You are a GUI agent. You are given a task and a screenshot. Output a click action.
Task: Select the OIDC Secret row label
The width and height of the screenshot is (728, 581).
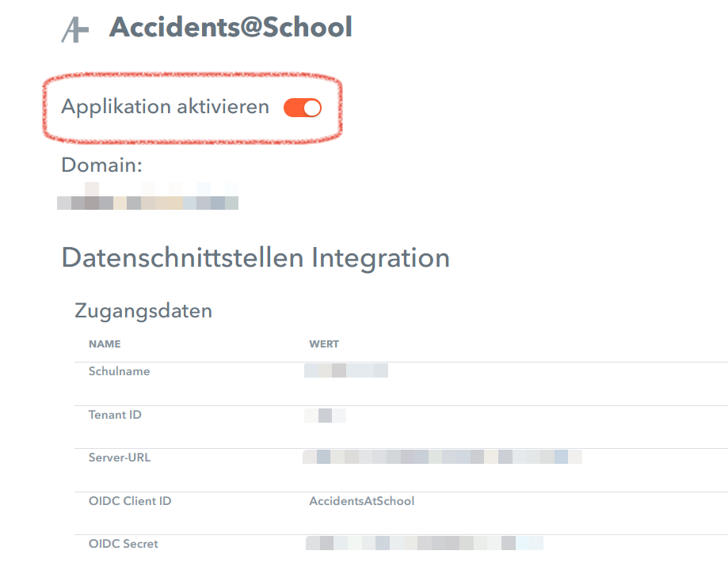click(x=124, y=544)
